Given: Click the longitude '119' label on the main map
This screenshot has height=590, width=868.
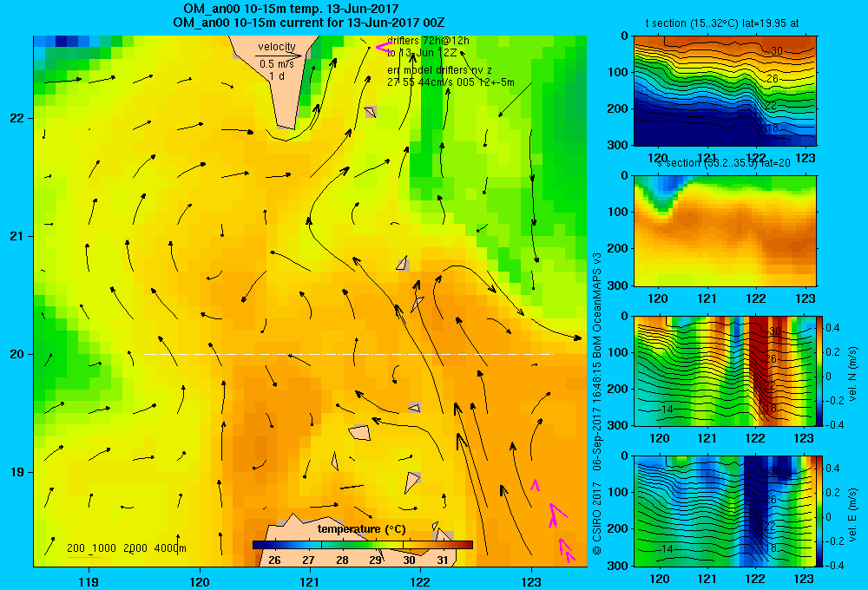Looking at the screenshot, I should point(89,581).
